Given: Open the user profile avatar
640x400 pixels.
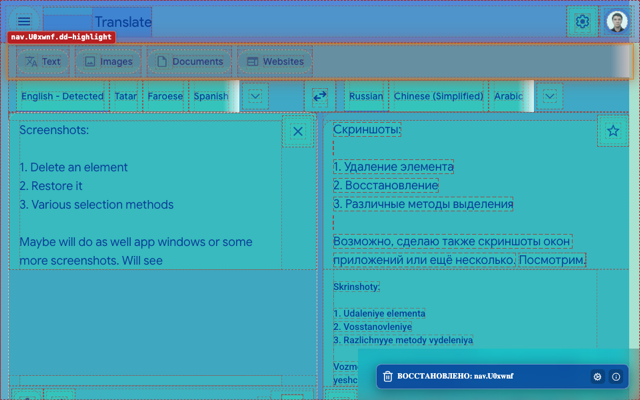Looking at the screenshot, I should (x=617, y=21).
